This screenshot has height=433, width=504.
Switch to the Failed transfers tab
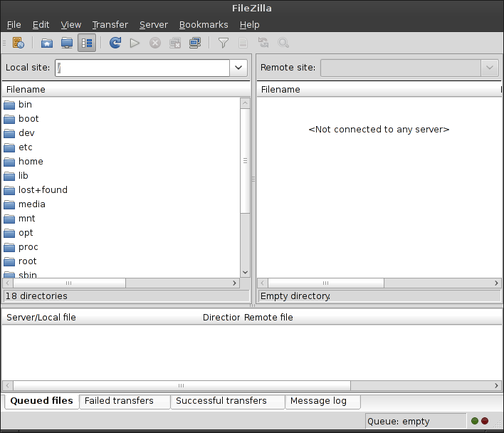(x=125, y=401)
